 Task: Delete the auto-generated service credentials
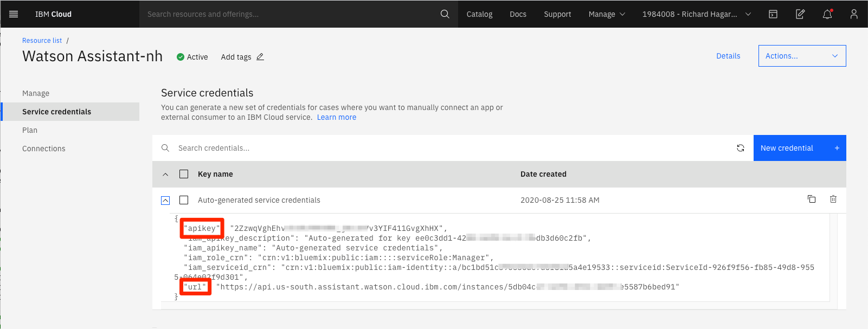pyautogui.click(x=833, y=199)
